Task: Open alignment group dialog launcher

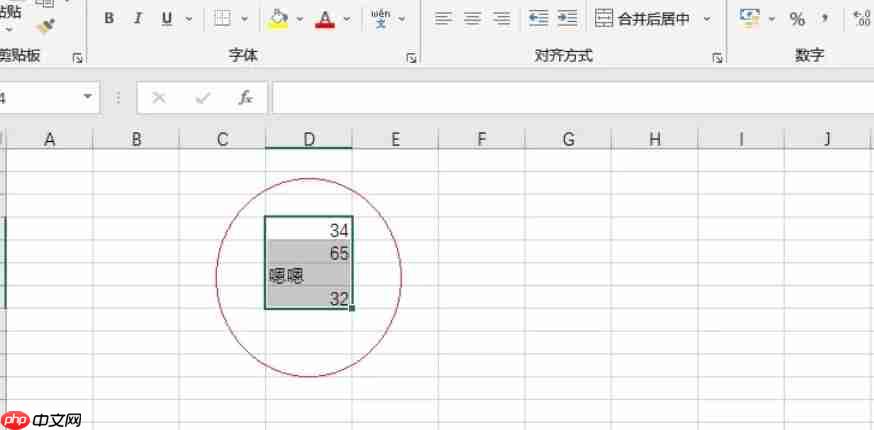Action: pyautogui.click(x=717, y=58)
